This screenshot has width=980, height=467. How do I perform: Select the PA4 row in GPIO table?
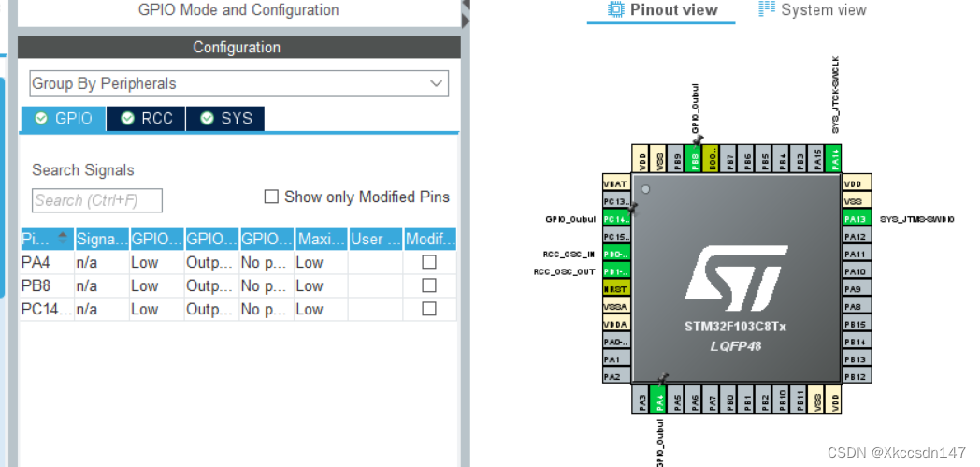point(238,262)
